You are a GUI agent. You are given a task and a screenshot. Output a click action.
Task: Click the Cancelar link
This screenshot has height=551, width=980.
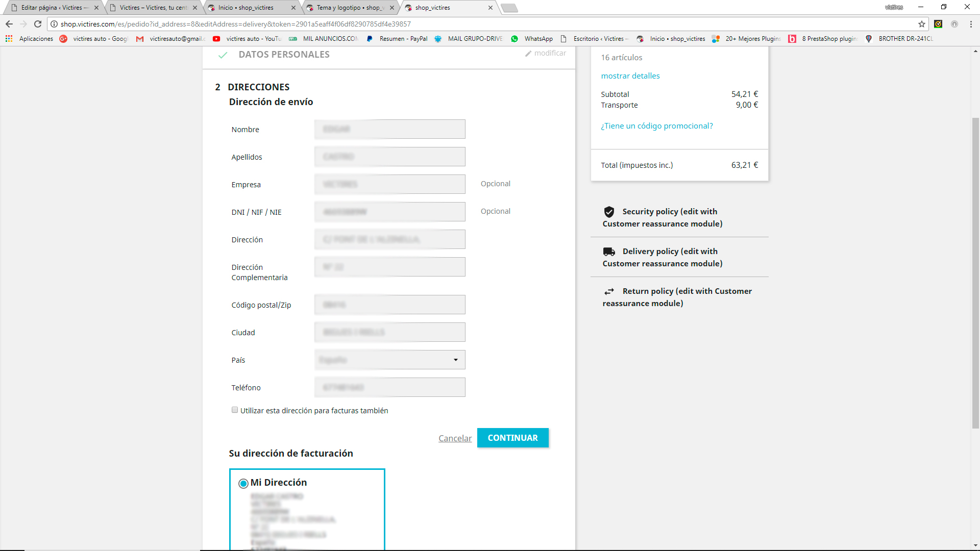455,438
